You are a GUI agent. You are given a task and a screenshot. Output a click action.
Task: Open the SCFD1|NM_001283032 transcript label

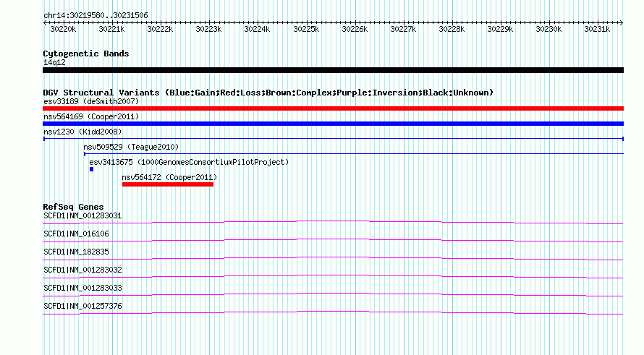(x=82, y=270)
